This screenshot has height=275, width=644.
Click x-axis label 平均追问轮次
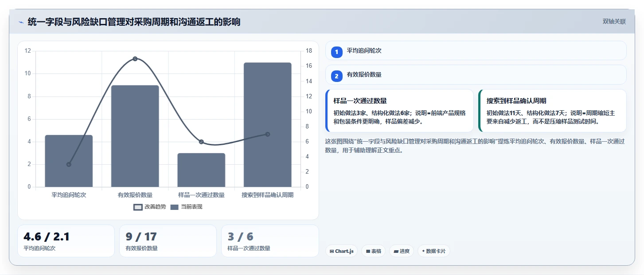(x=69, y=195)
